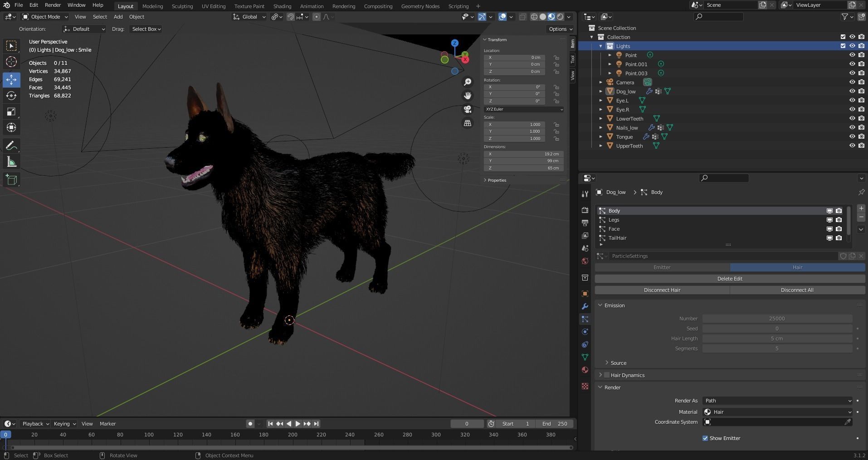This screenshot has height=460, width=868.
Task: Open the Global transform orientation dropdown
Action: click(x=249, y=17)
